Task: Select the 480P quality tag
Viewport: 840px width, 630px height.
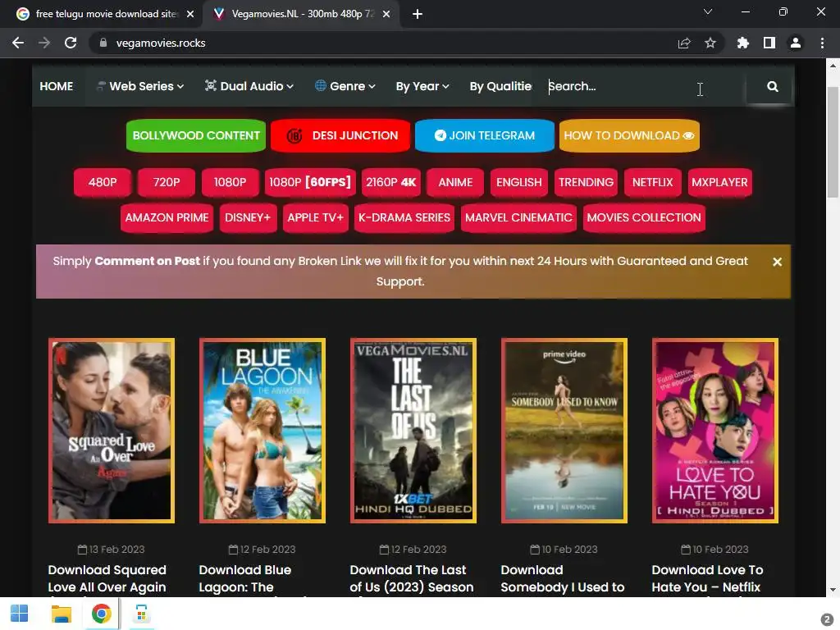Action: 103,182
